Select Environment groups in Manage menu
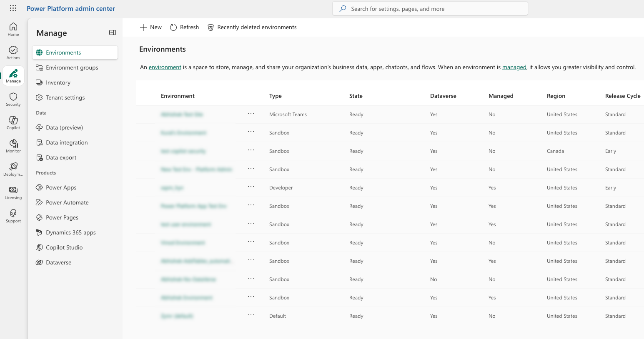Viewport: 644px width, 339px height. pos(72,67)
